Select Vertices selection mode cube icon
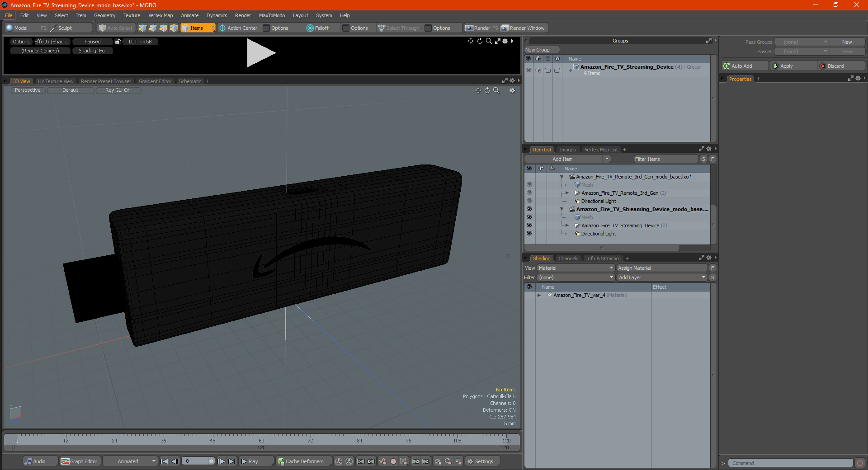Image resolution: width=868 pixels, height=470 pixels. (142, 28)
